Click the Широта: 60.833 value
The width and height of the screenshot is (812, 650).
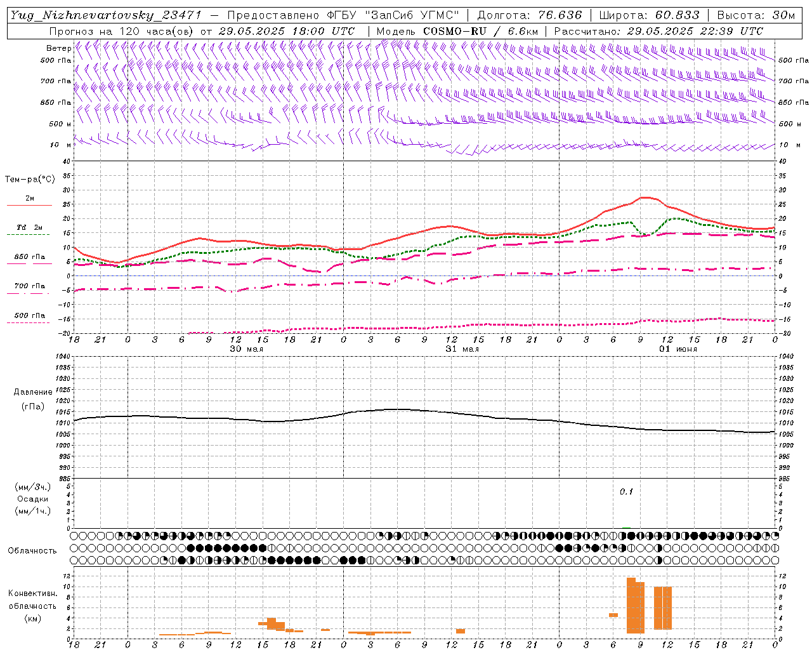[650, 15]
